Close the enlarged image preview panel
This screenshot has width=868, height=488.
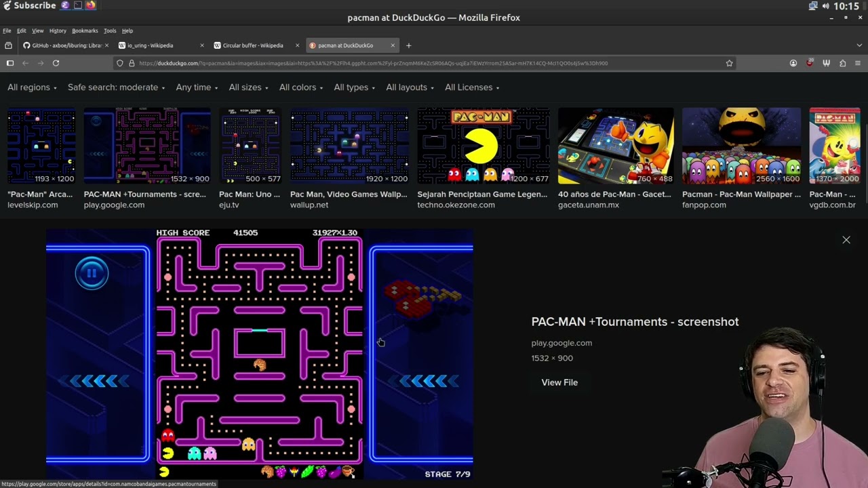click(x=846, y=240)
